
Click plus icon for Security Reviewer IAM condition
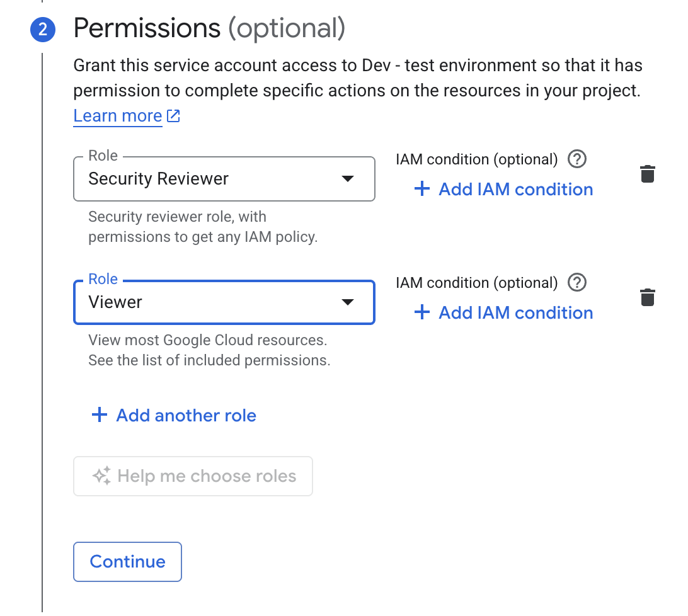pos(421,189)
